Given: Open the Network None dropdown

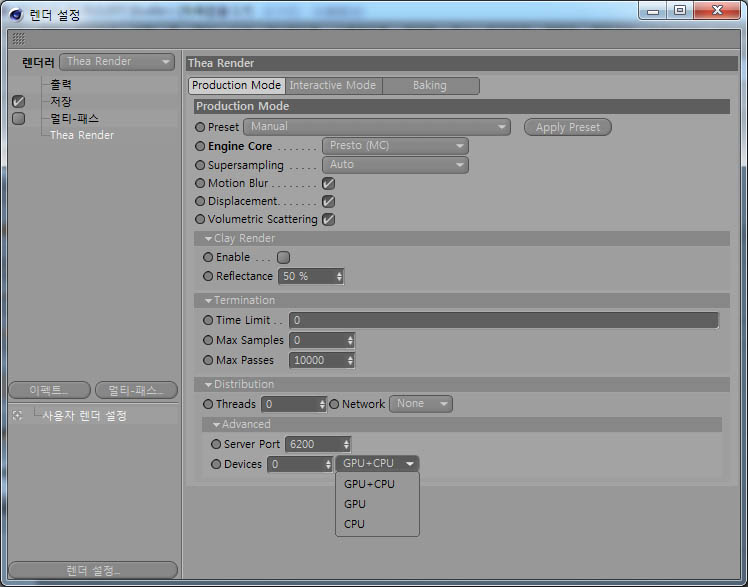Looking at the screenshot, I should (x=421, y=404).
